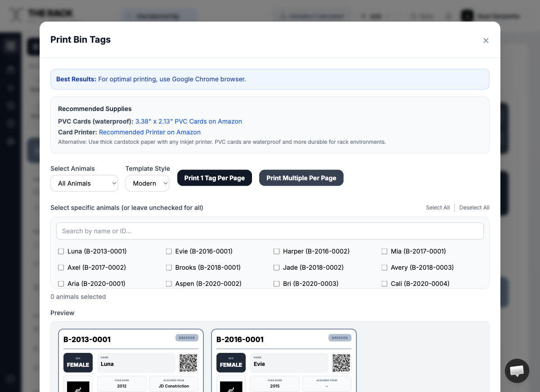Image resolution: width=540 pixels, height=392 pixels.
Task: Click the Luna name field on tag preview
Action: [136, 363]
